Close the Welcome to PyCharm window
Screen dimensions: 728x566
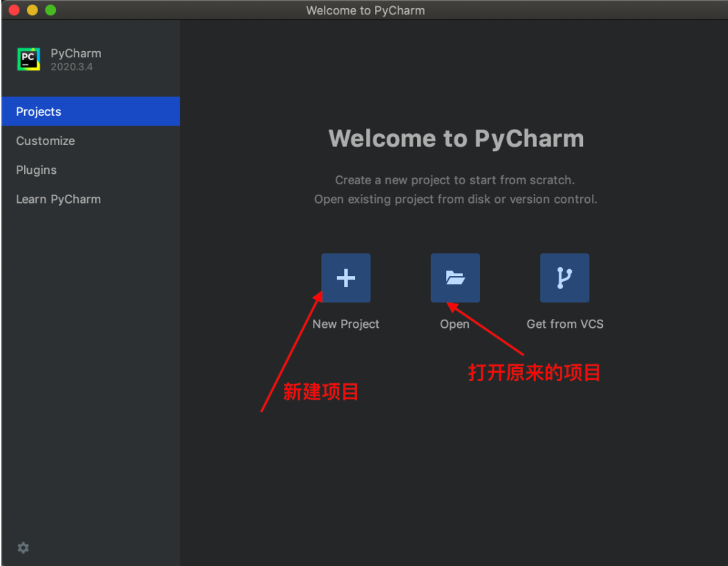point(14,10)
